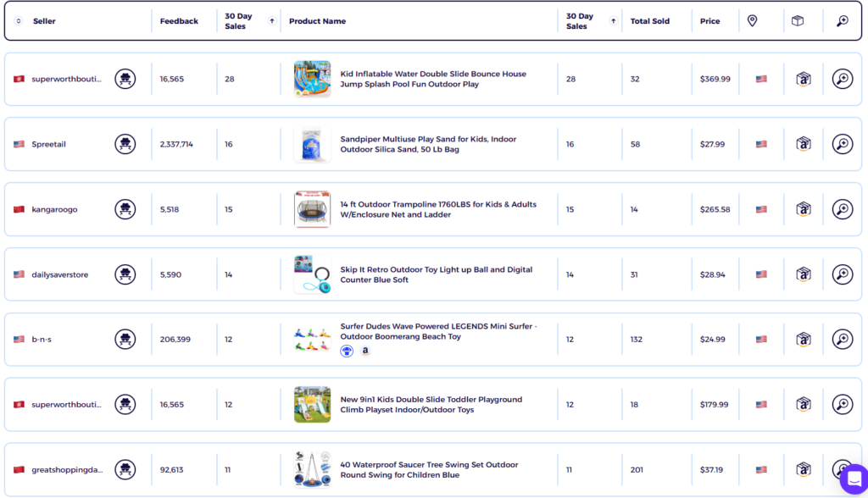Viewport: 868px width, 498px height.
Task: Click the Product Name column header
Action: click(317, 21)
